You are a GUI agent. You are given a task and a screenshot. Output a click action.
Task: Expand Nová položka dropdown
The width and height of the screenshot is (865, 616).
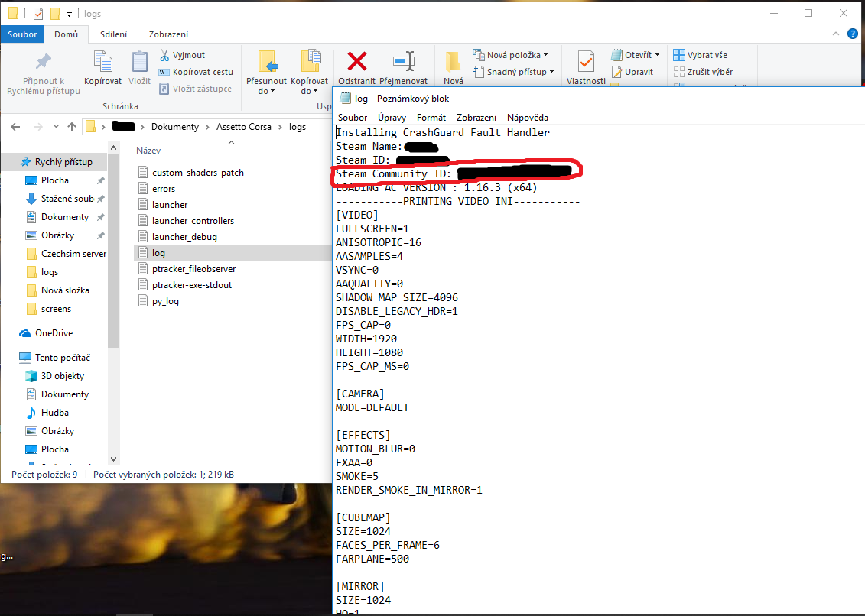tap(545, 55)
